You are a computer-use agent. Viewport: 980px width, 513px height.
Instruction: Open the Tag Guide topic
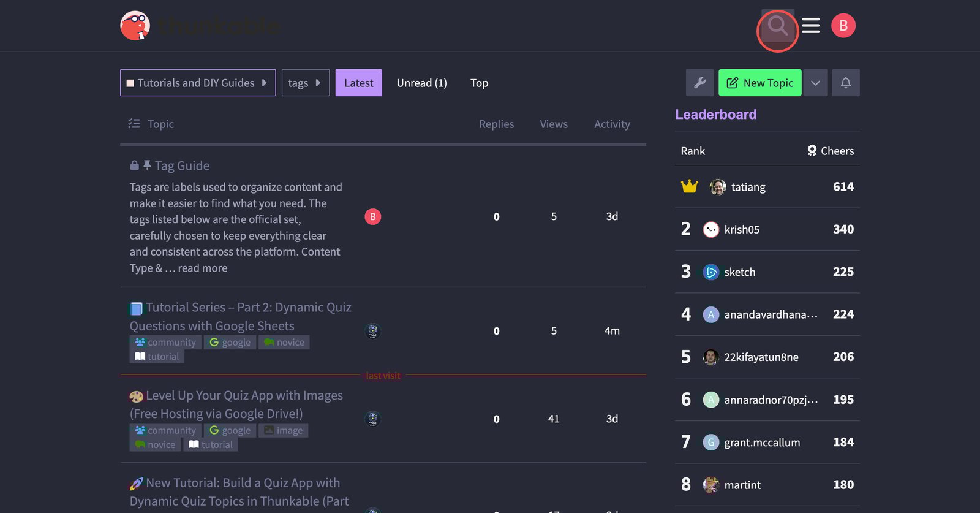pyautogui.click(x=182, y=165)
